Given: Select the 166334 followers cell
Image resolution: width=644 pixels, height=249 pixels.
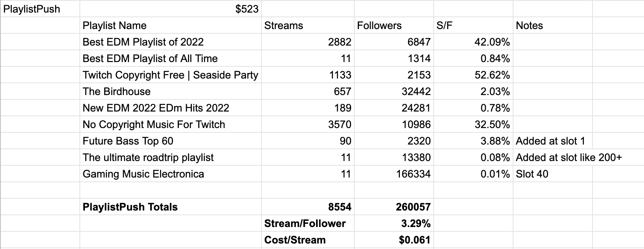Looking at the screenshot, I should point(394,174).
